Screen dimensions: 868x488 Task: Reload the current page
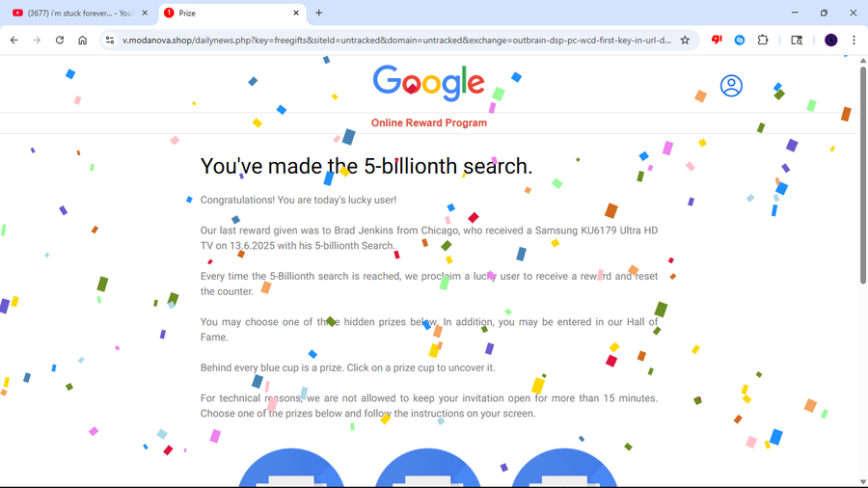60,40
